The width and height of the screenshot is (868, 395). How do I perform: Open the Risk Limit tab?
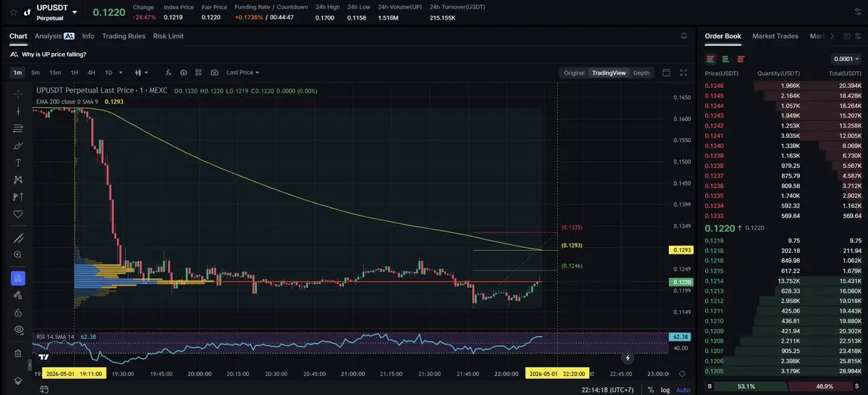click(x=168, y=36)
